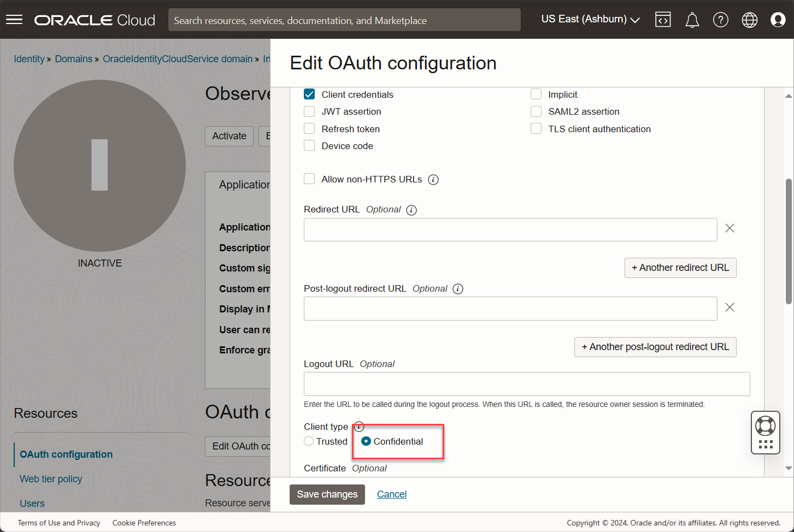The width and height of the screenshot is (794, 532).
Task: Click the Cancel link
Action: pos(391,494)
